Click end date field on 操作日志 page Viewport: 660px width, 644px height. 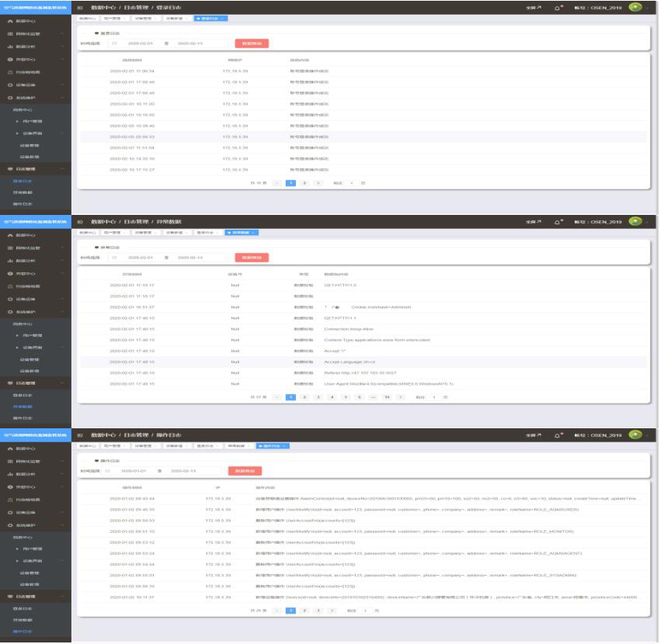point(184,471)
